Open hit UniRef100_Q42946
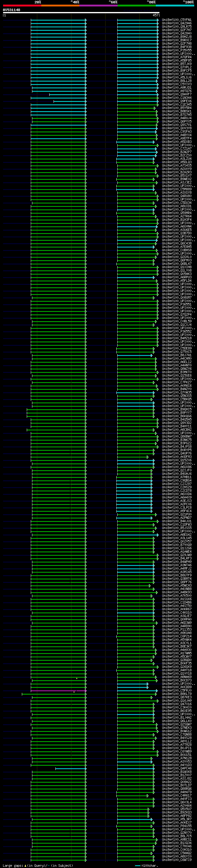The height and width of the screenshot is (868, 197). (177, 23)
